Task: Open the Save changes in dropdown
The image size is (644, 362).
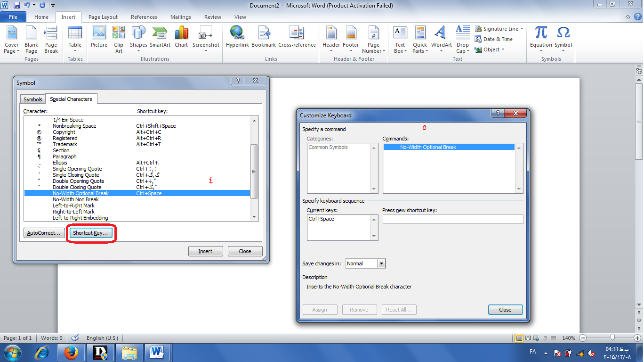Action: click(x=381, y=263)
